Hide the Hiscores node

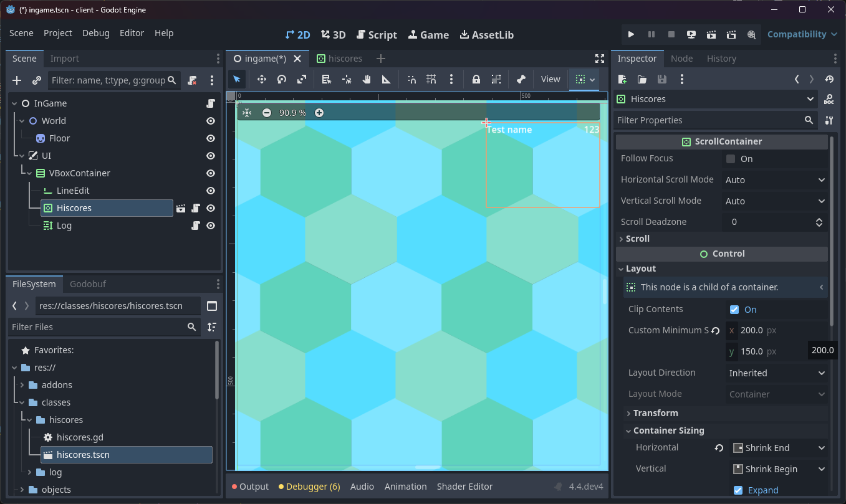pos(211,208)
